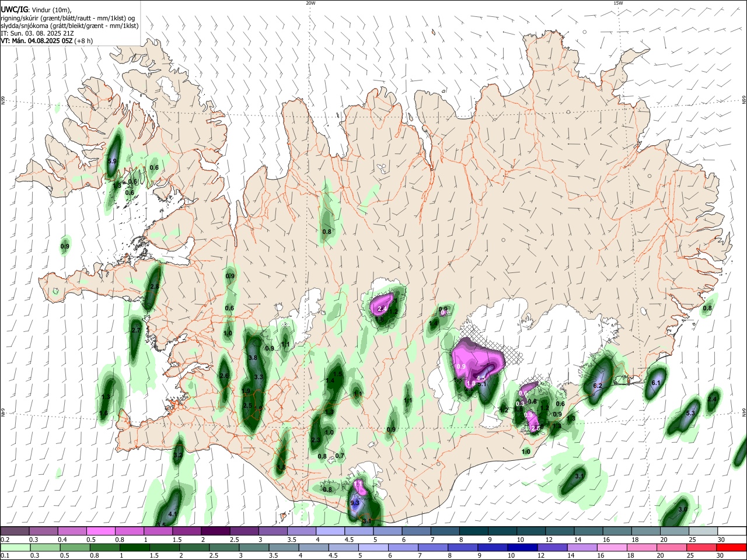Click the 5.3 value over the sea

pyautogui.click(x=690, y=413)
